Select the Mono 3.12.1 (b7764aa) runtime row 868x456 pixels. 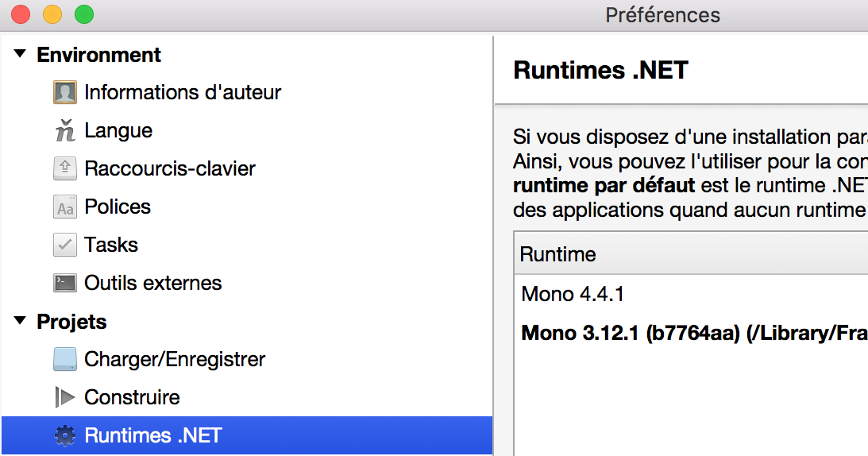pos(691,332)
